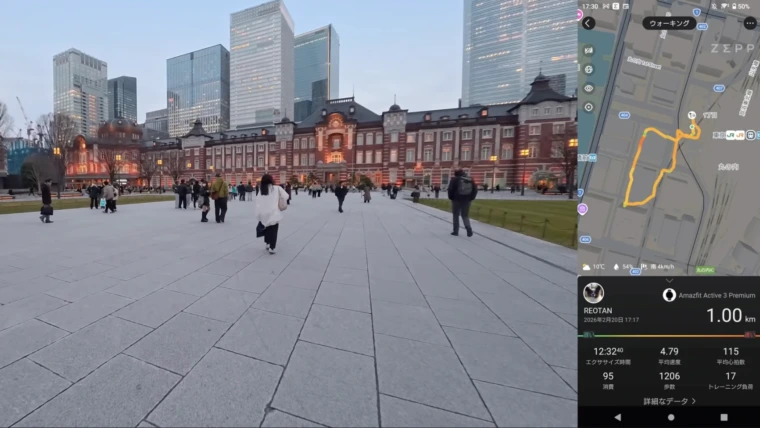Collapse the workout panel with down chevron
Viewport: 760px width, 428px height.
coord(669,282)
